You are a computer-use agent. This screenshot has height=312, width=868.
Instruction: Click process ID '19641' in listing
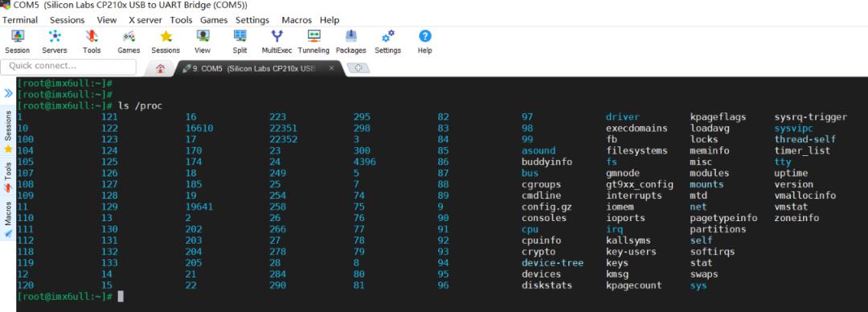click(199, 207)
